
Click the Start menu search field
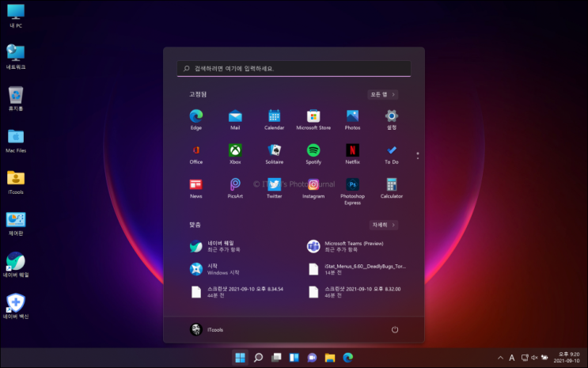(x=294, y=69)
